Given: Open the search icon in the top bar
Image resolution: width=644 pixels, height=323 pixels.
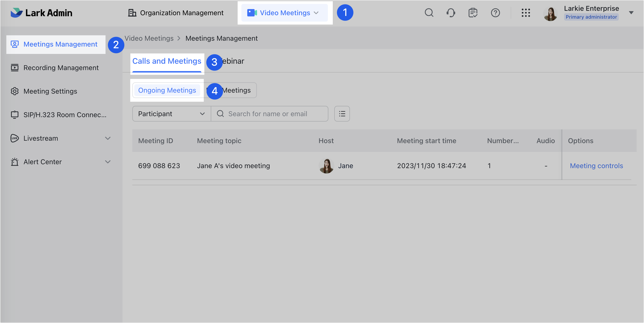Looking at the screenshot, I should 429,13.
